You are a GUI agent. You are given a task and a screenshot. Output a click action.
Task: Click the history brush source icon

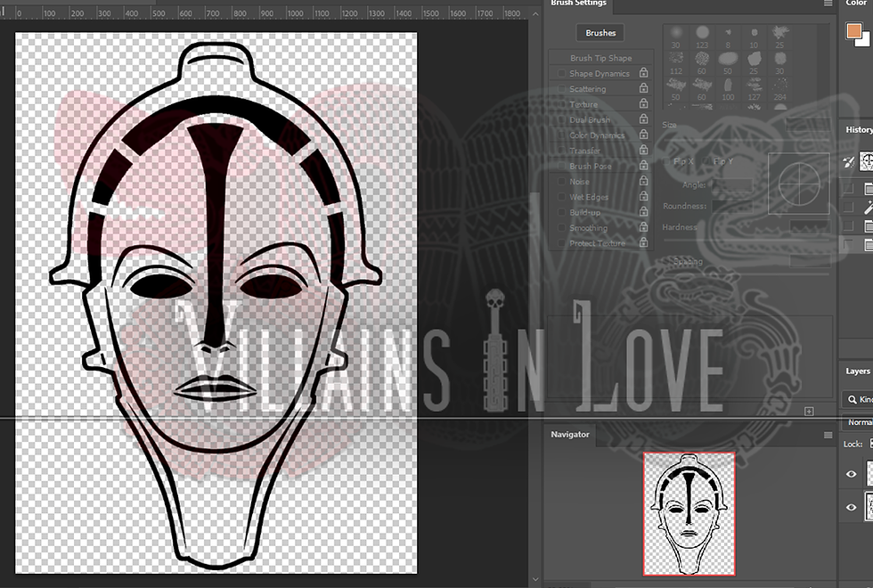[848, 162]
